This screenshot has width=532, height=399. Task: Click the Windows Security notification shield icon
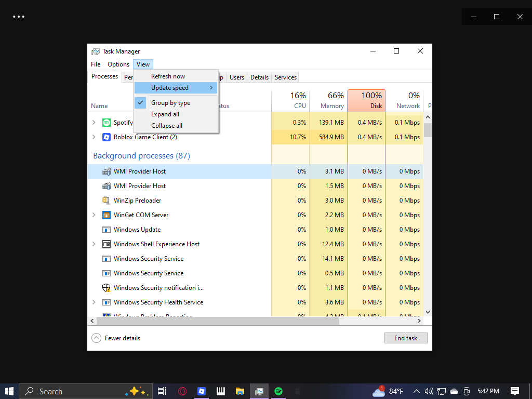(107, 288)
